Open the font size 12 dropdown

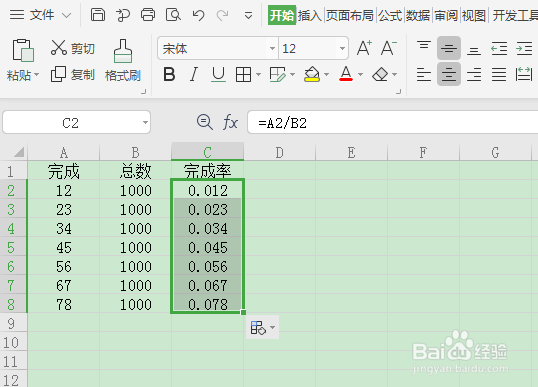(342, 48)
